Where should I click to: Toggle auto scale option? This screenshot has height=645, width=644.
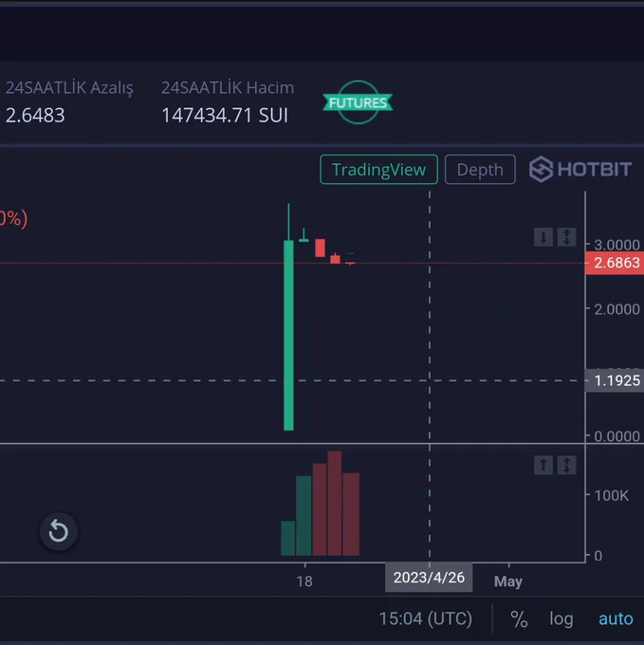[616, 618]
